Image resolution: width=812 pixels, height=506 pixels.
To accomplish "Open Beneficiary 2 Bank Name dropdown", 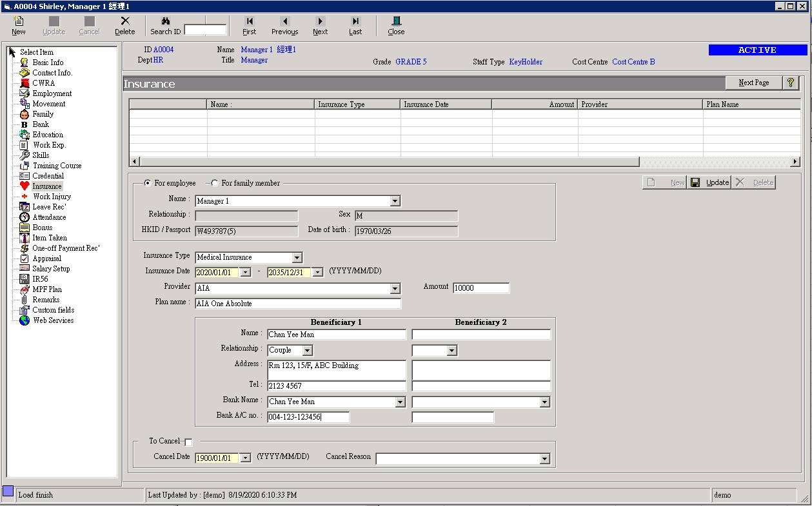I will click(544, 402).
